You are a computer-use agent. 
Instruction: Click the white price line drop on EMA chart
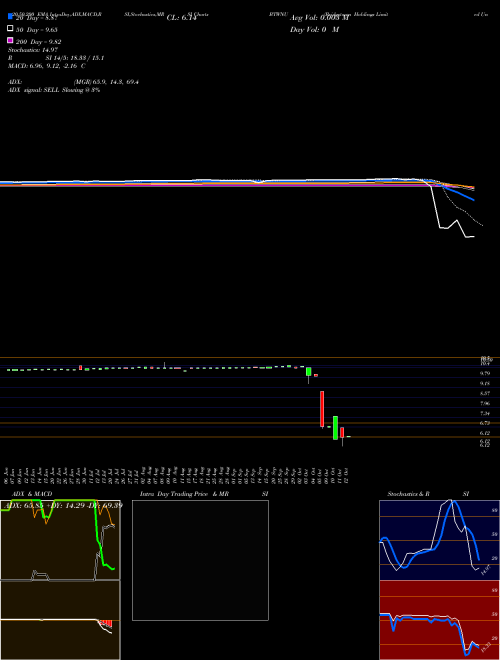click(436, 208)
